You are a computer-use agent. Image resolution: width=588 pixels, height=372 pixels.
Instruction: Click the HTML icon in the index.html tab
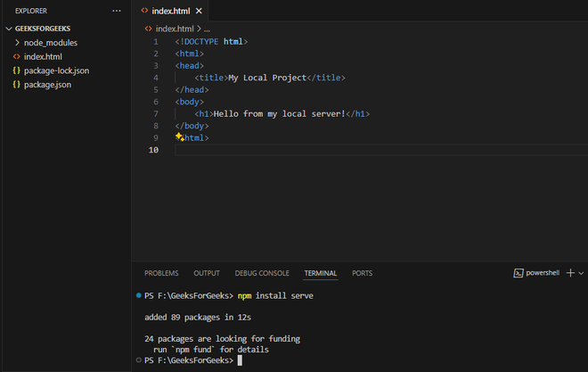[x=144, y=11]
